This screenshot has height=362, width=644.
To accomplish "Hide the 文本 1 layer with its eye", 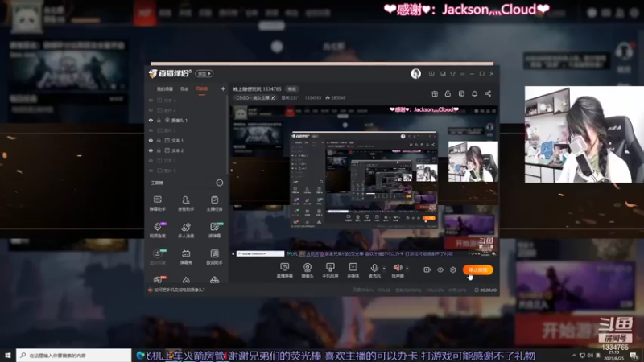I will [151, 140].
